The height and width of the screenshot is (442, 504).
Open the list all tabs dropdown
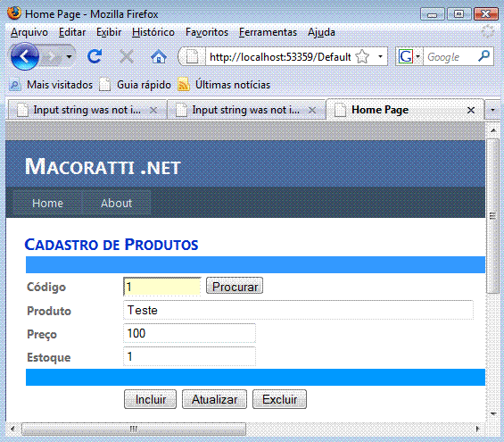(x=492, y=110)
